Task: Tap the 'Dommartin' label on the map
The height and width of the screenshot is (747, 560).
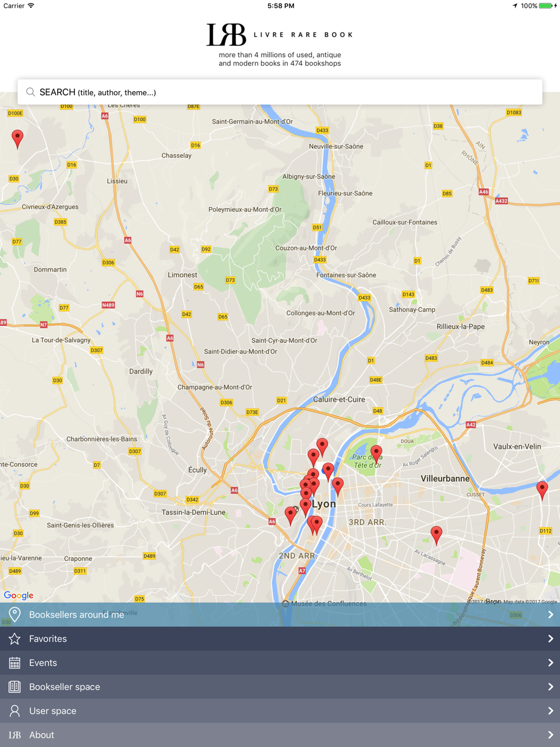Action: 50,269
